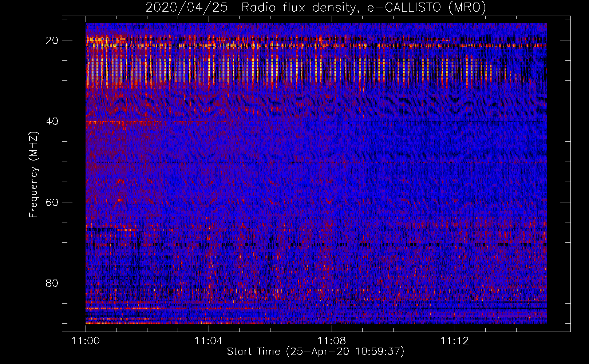Click the 40 MHz frequency tick label
589x364 pixels.
[52, 121]
